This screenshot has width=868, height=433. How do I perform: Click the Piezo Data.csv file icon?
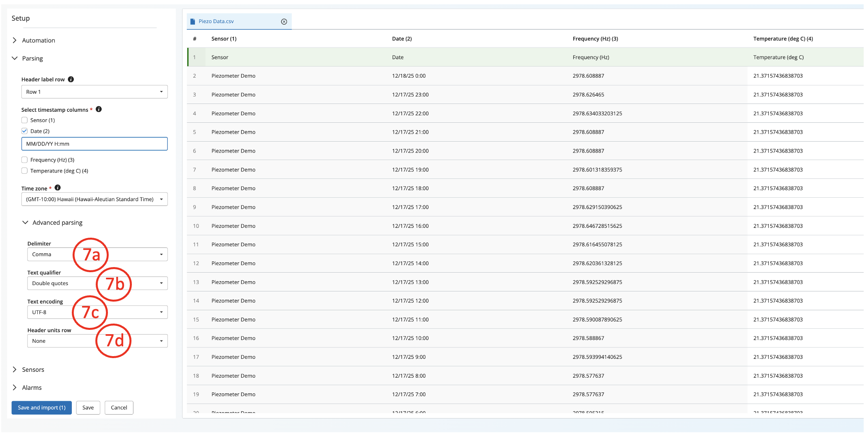click(193, 22)
